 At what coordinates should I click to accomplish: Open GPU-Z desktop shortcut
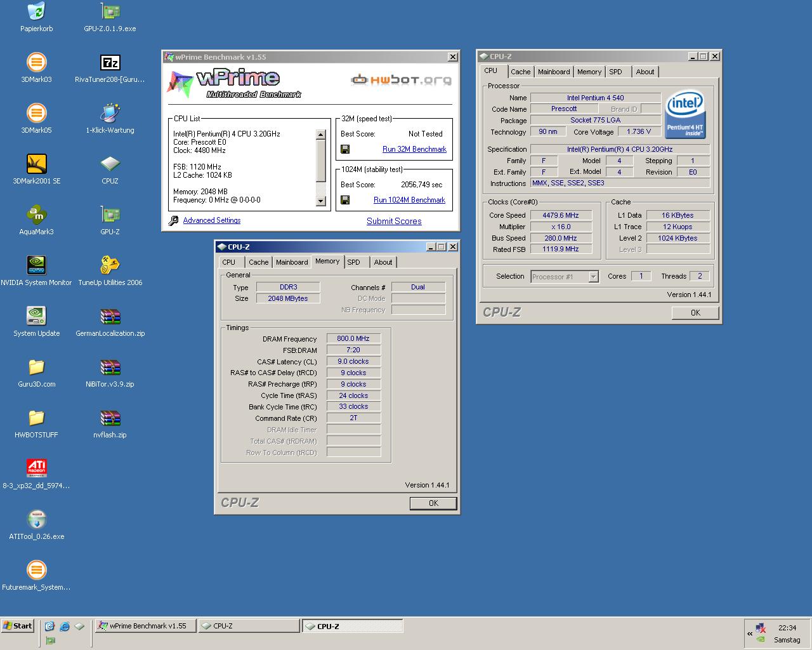(110, 215)
